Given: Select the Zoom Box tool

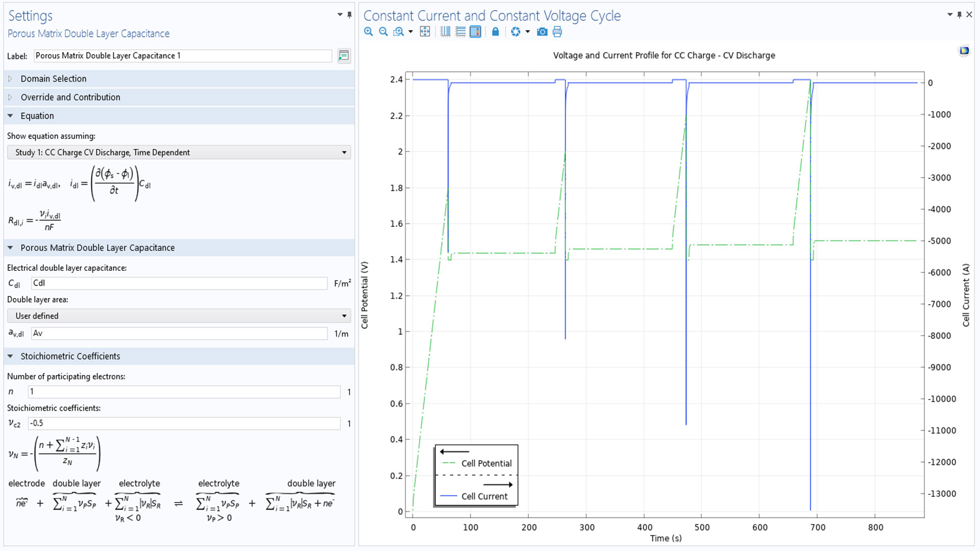Looking at the screenshot, I should pyautogui.click(x=399, y=32).
